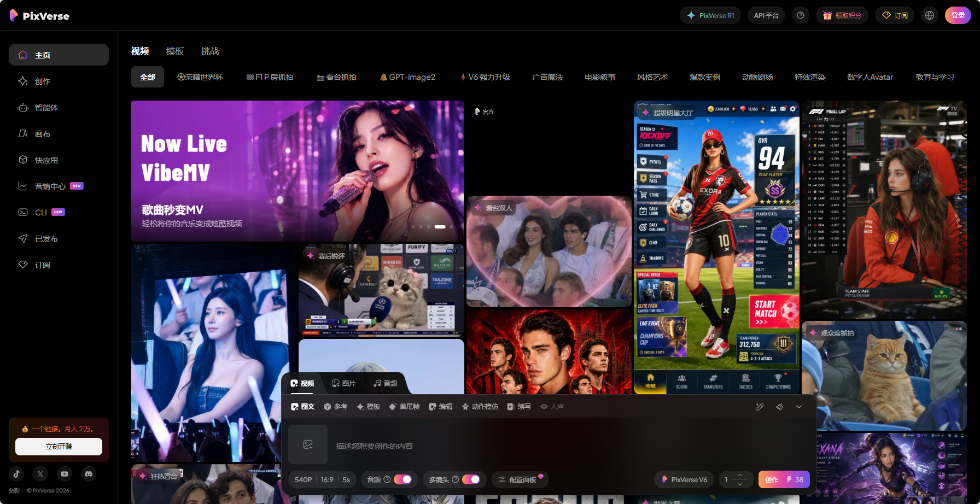
Task: Click the PixVerse R1 button
Action: [710, 15]
